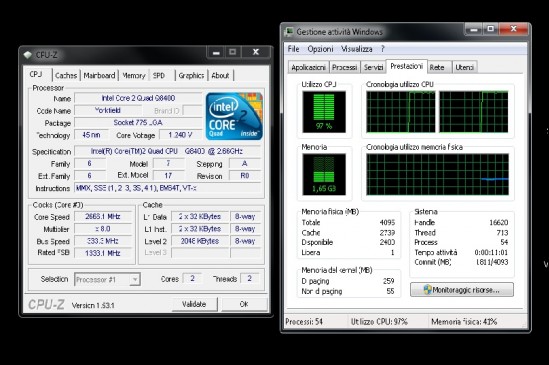Select the Rete tab
549x365 pixels.
[438, 67]
